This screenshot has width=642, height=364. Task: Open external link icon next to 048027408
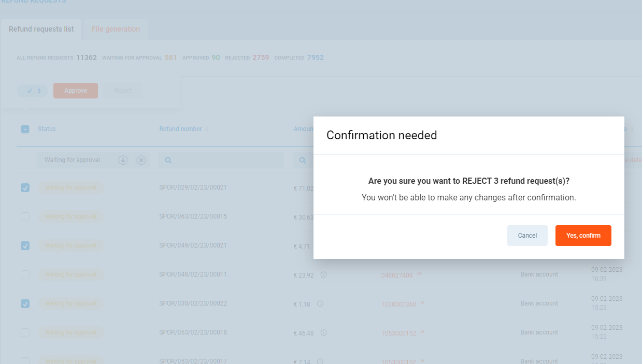[x=419, y=274]
